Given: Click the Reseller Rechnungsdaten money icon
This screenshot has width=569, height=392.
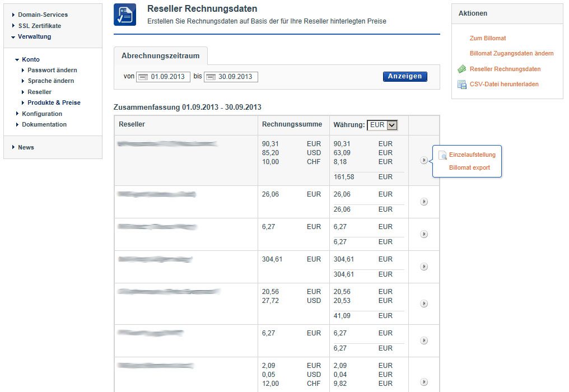Looking at the screenshot, I should 462,69.
